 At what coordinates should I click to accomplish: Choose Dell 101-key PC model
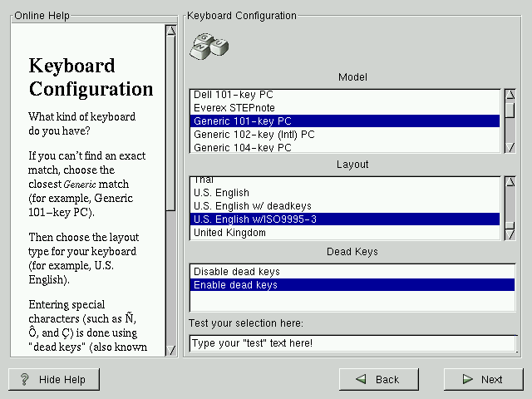pos(233,95)
